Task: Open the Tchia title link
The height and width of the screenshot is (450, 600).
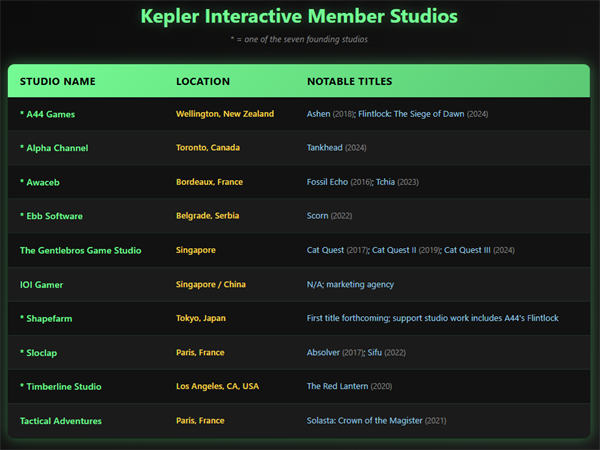Action: (x=385, y=182)
